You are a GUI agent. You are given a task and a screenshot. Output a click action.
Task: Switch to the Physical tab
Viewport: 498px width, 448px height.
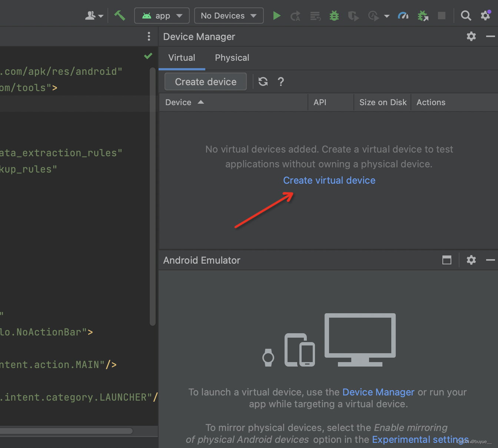click(232, 58)
